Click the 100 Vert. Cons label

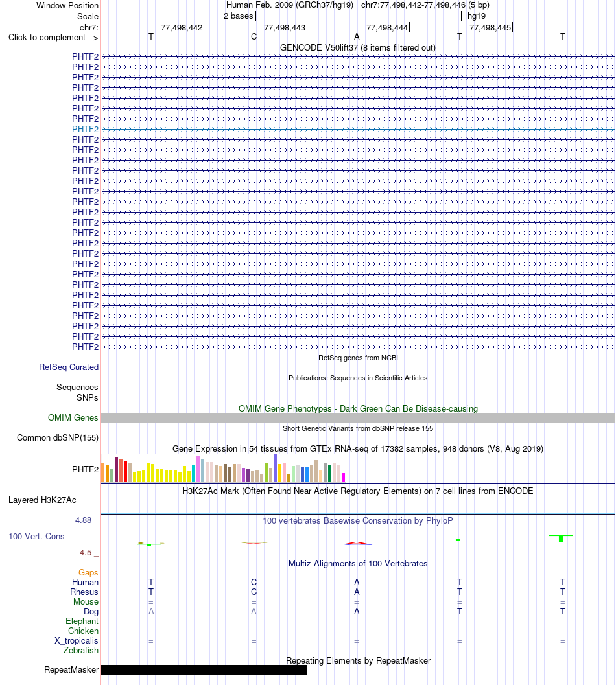[37, 537]
